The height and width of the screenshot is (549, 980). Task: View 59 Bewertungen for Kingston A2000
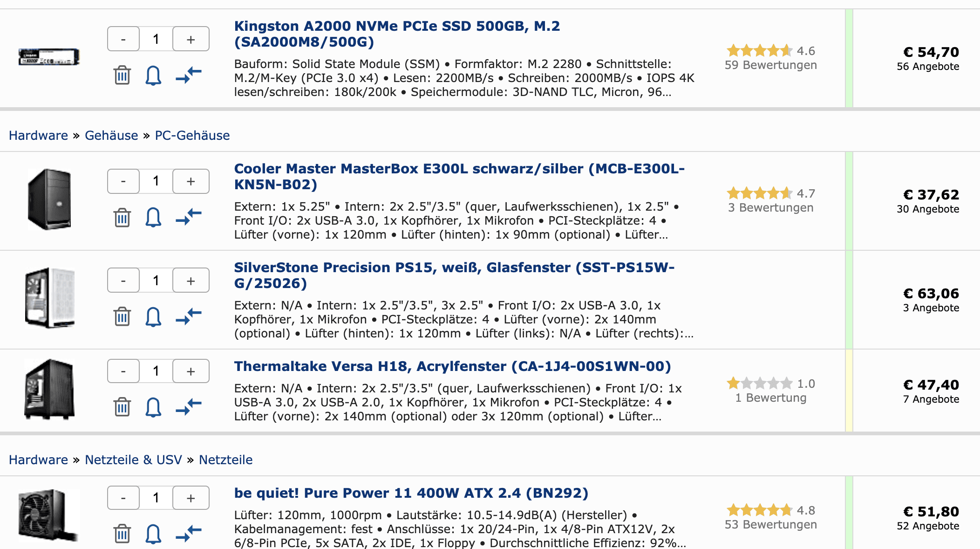[x=771, y=65]
